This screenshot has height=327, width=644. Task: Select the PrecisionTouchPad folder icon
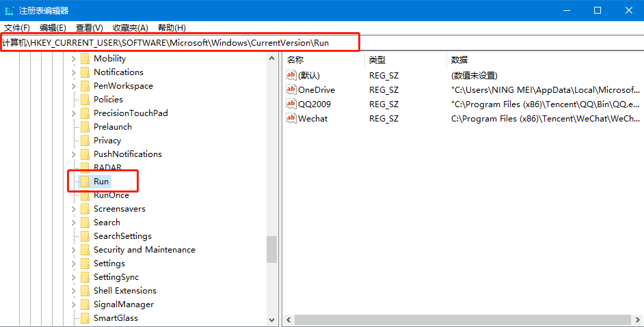pos(85,113)
